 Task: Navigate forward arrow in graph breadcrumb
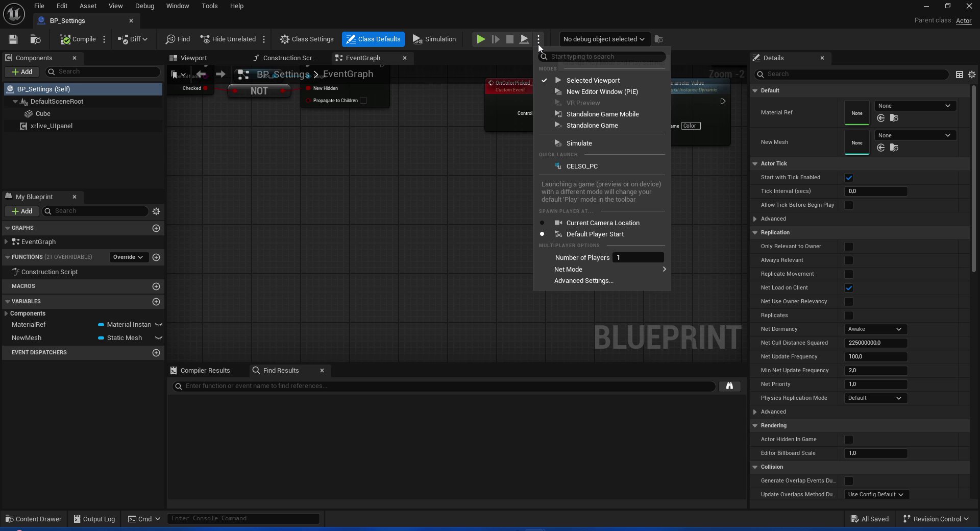click(x=220, y=75)
